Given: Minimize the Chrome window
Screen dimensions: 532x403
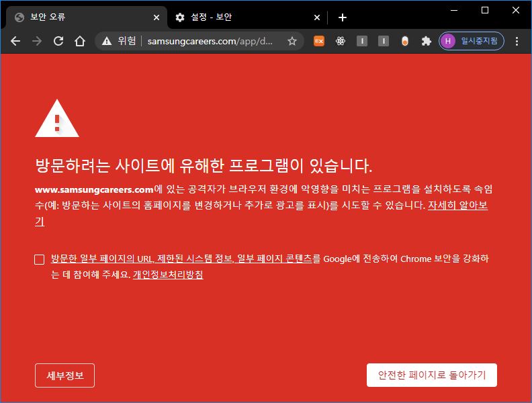Looking at the screenshot, I should coord(454,11).
